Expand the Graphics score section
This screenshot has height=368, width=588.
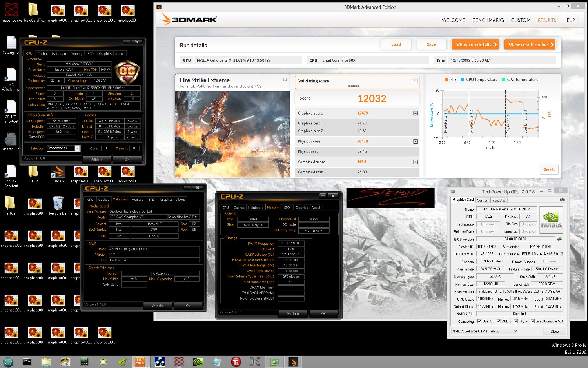click(x=416, y=113)
